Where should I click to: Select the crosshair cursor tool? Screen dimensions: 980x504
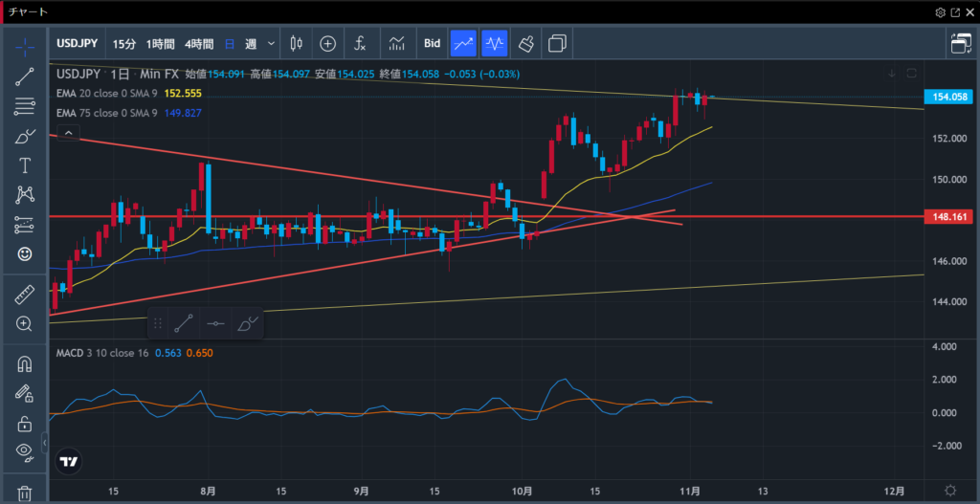click(x=25, y=45)
